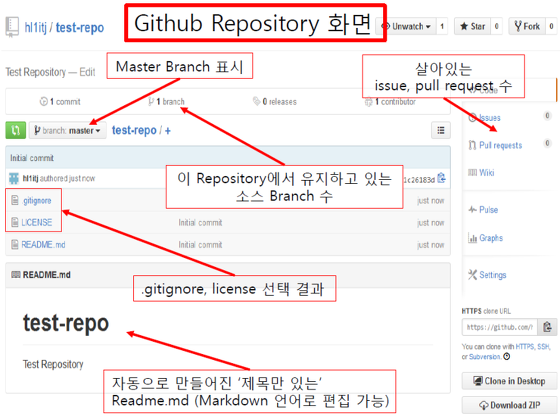Image resolution: width=560 pixels, height=419 pixels.
Task: Open the README.md file in the file list
Action: (x=43, y=245)
